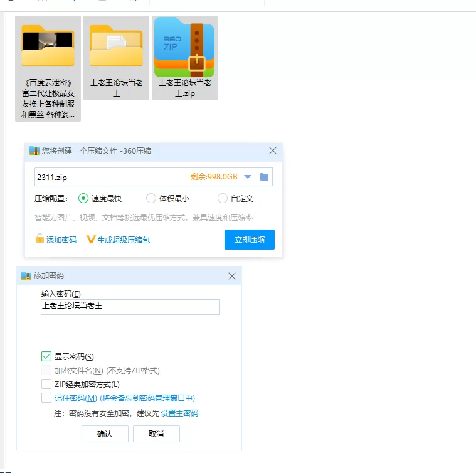The height and width of the screenshot is (473, 476).
Task: Enable the ZIP经典加密方式 checkbox
Action: (46, 384)
